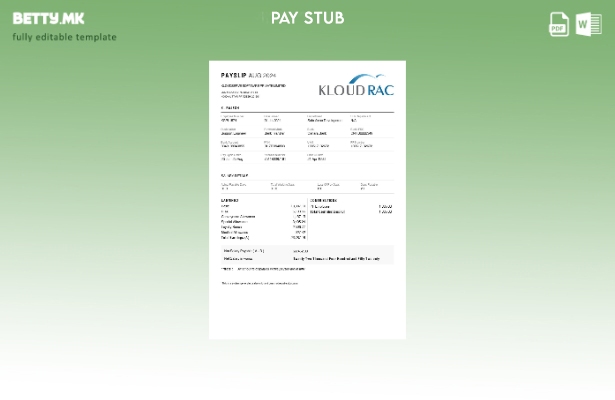Click the employee details section heading
Viewport: 615px width, 400px height.
(230, 107)
